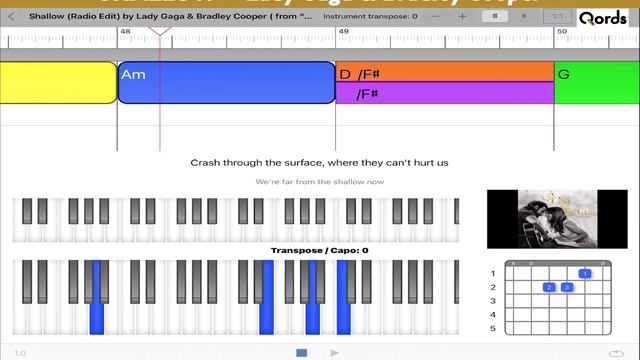
Task: Click lyric 'We're far from the shallow now'
Action: [320, 182]
